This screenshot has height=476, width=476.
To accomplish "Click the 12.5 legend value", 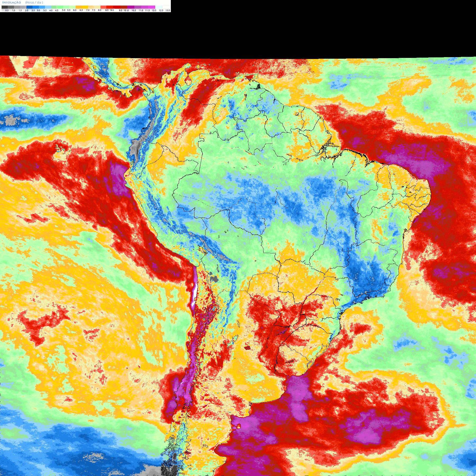I will [x=161, y=10].
